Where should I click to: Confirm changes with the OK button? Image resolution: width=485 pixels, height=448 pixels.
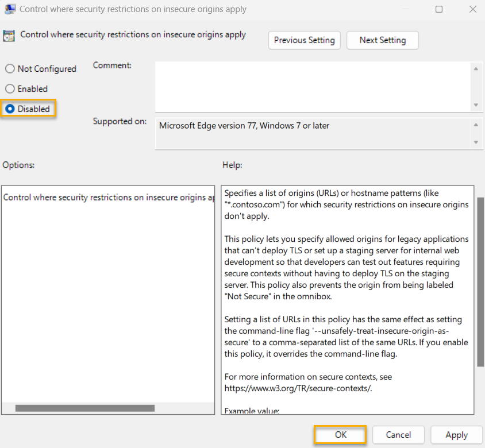tap(340, 435)
